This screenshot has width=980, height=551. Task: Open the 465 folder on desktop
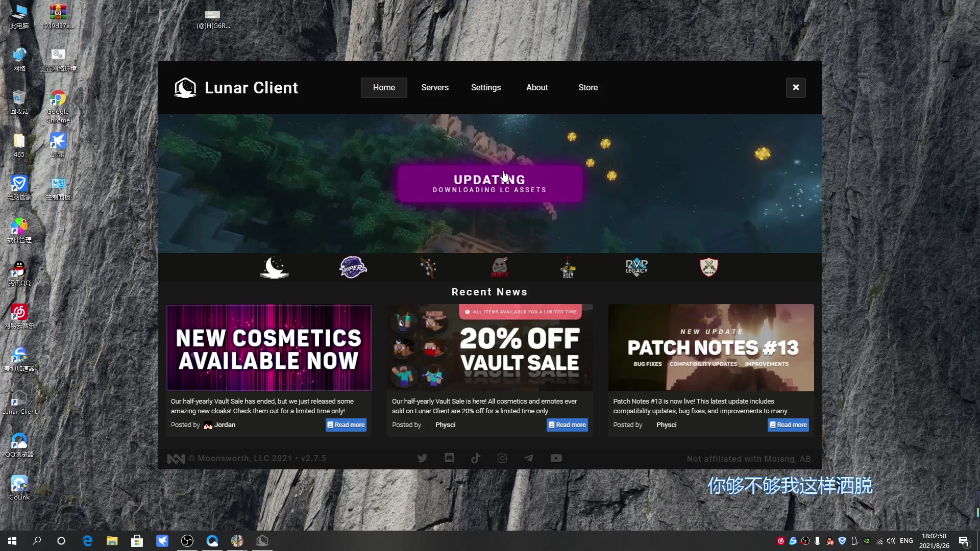19,144
